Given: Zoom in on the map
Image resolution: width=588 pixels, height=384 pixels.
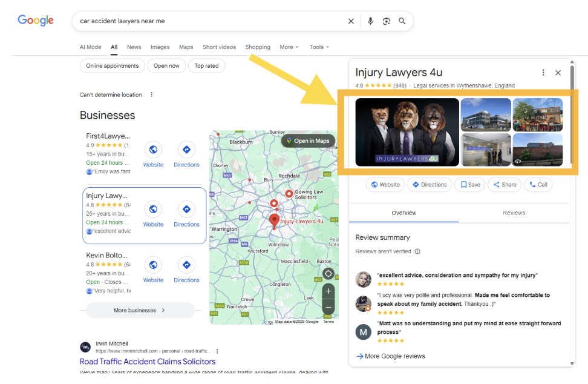Looking at the screenshot, I should point(328,291).
